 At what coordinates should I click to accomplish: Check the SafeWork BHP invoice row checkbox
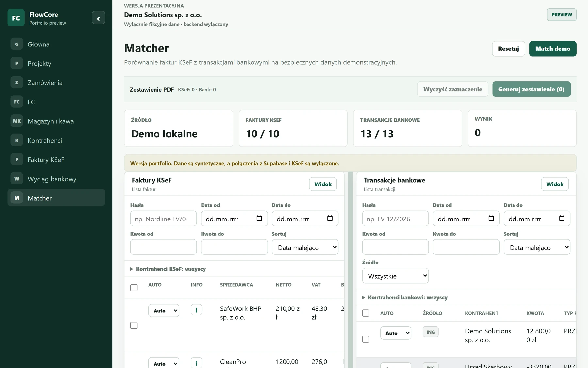click(134, 325)
